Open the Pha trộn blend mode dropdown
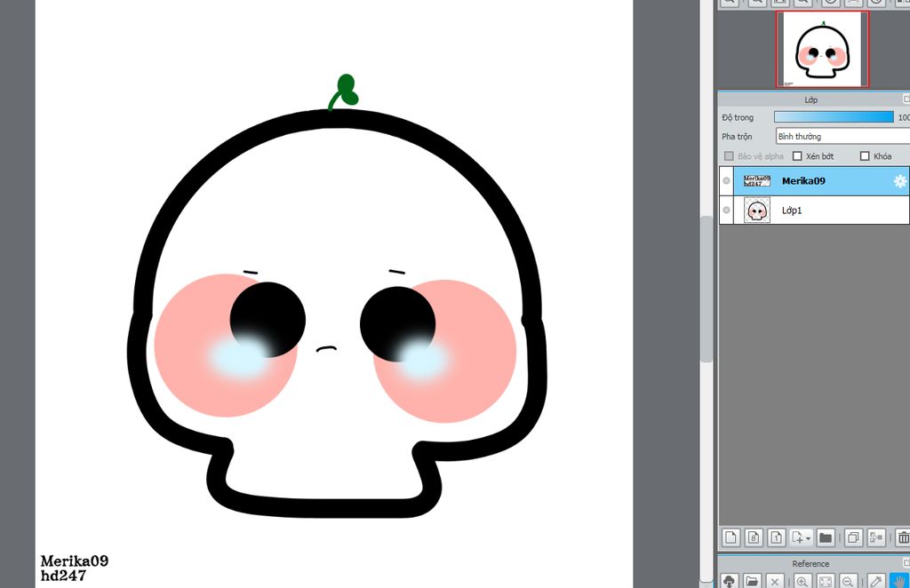The width and height of the screenshot is (910, 588). coord(842,136)
